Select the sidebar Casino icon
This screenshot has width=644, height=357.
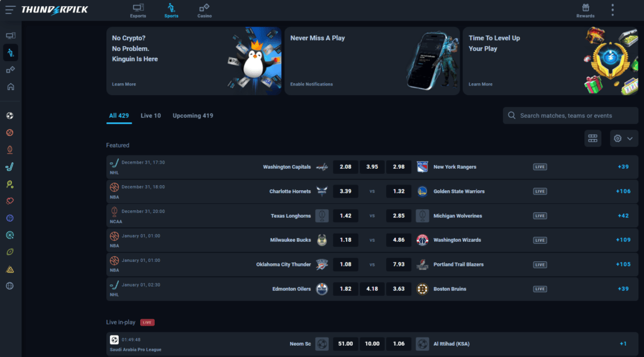[x=11, y=70]
